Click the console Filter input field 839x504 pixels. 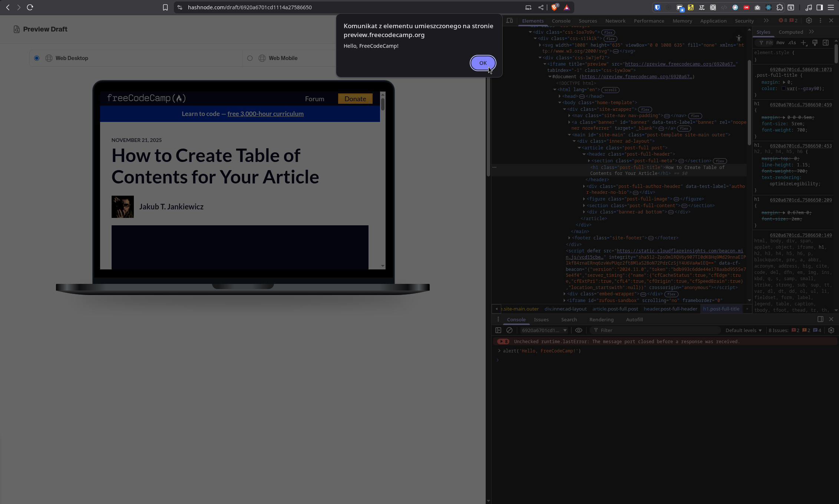(x=655, y=330)
